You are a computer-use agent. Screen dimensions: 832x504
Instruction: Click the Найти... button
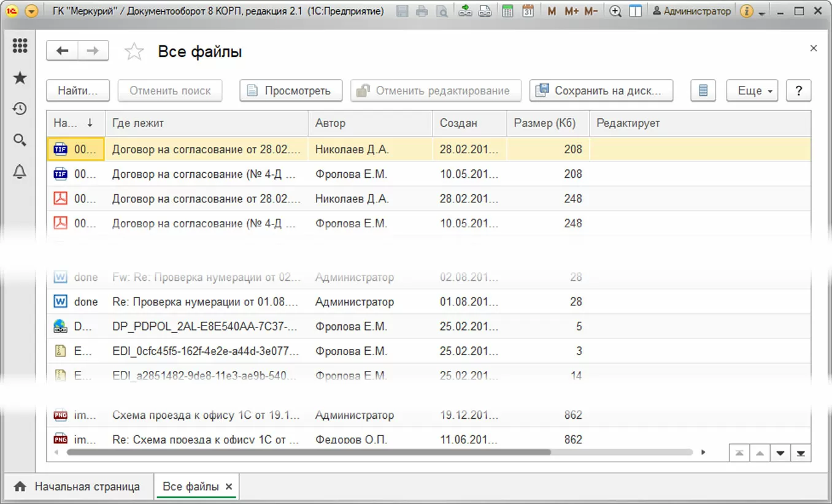(78, 91)
